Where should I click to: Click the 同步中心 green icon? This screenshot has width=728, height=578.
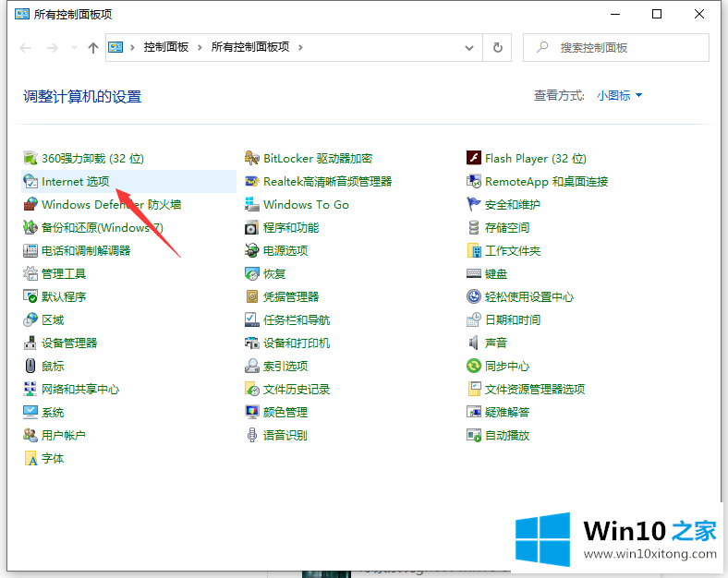[x=474, y=366]
